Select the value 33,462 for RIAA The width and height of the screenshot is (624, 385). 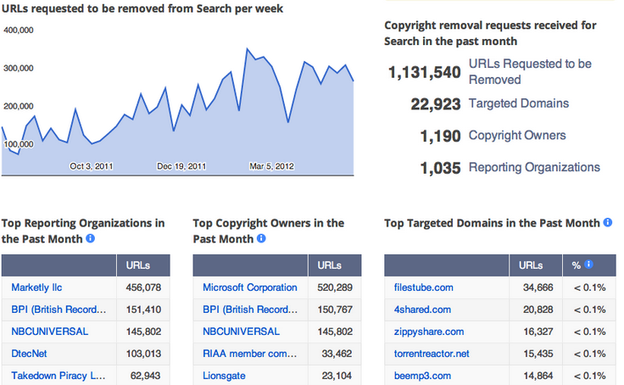point(337,354)
